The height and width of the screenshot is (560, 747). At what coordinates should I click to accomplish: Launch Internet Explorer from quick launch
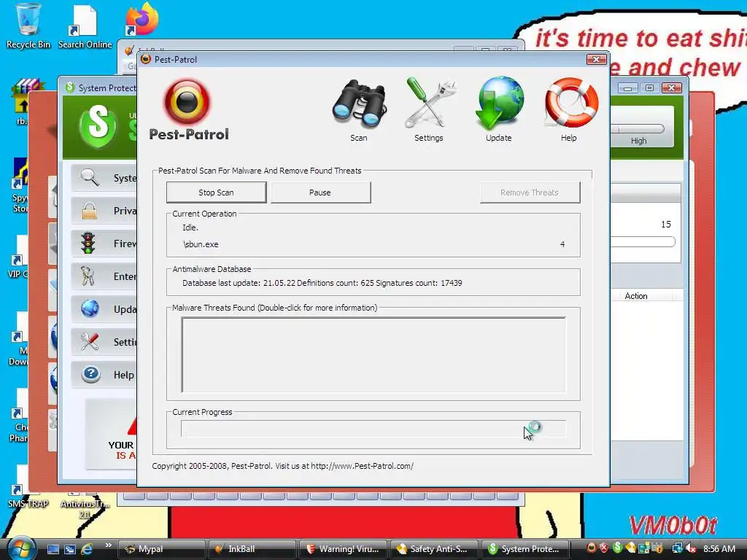tap(87, 549)
